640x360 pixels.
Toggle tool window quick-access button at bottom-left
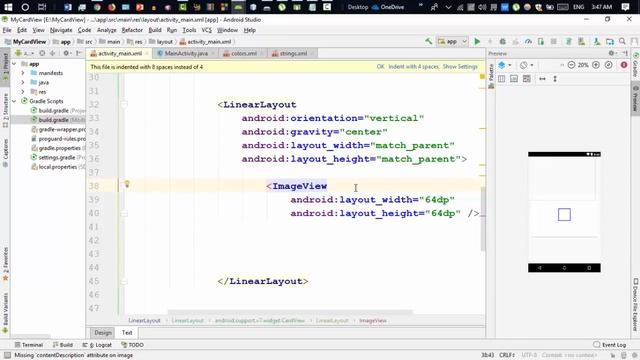pos(7,355)
